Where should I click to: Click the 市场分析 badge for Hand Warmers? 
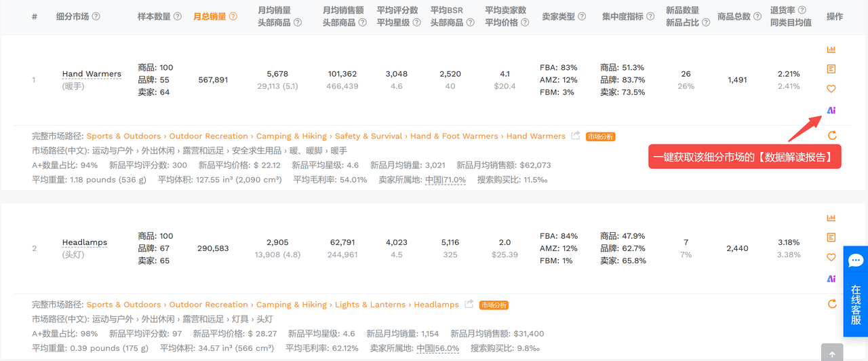pos(600,136)
